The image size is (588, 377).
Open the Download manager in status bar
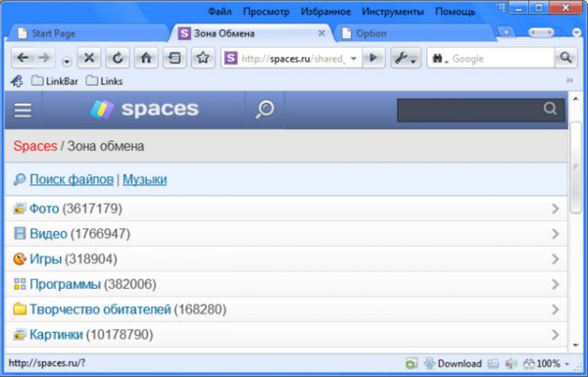(x=453, y=363)
